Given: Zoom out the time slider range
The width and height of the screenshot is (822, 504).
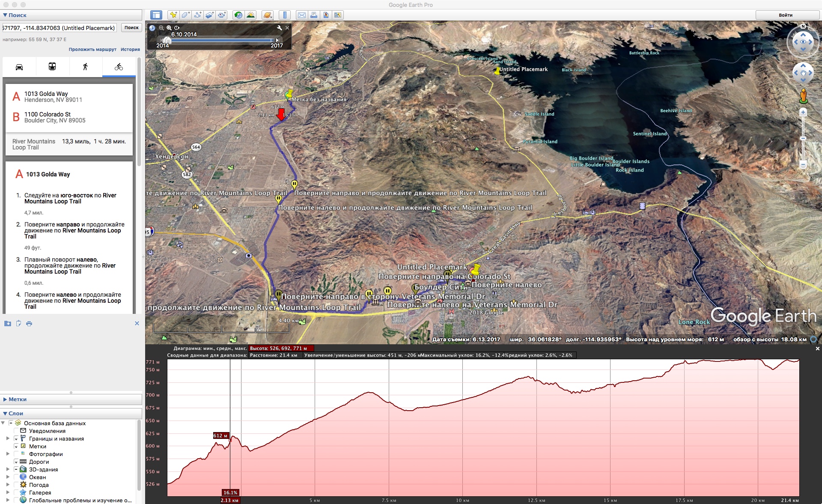Looking at the screenshot, I should (161, 27).
